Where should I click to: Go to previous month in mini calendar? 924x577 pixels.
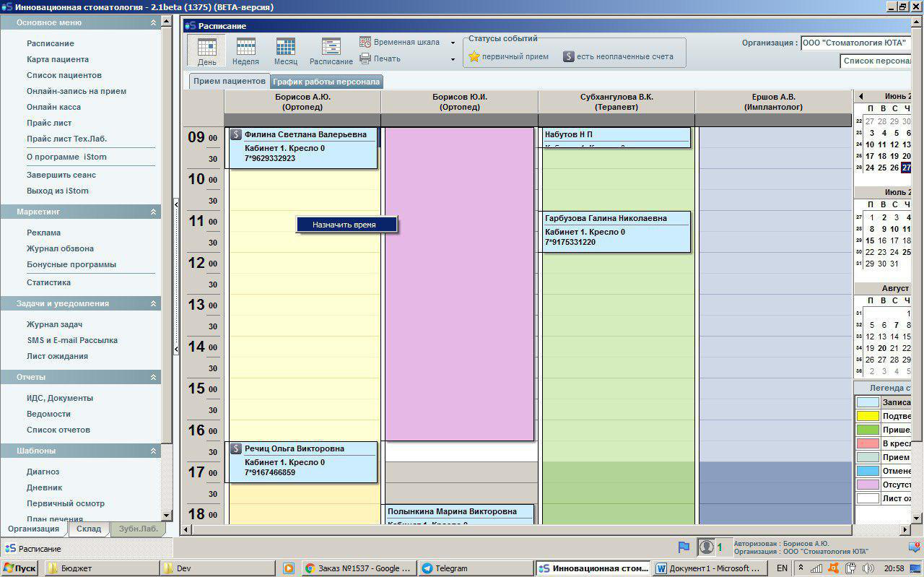click(x=860, y=96)
